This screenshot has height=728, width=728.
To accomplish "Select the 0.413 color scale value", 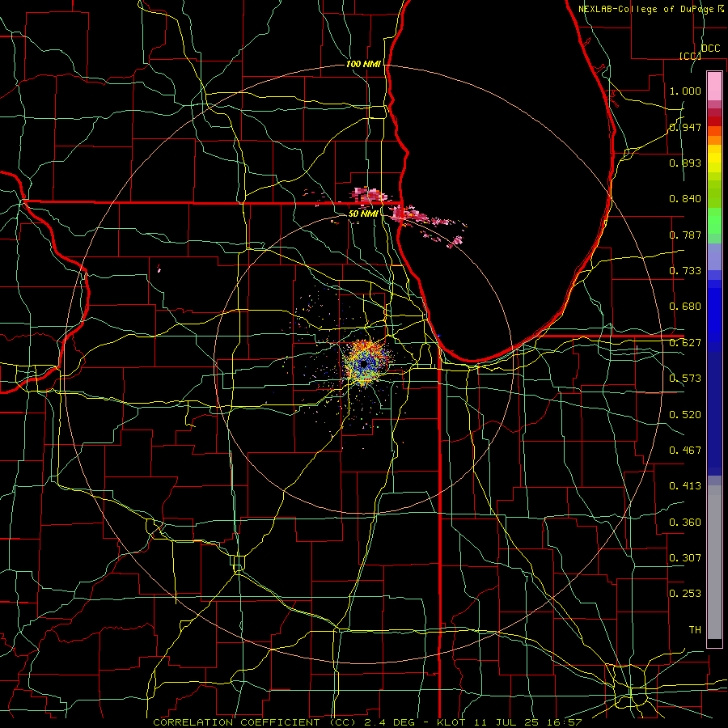I will click(x=685, y=486).
